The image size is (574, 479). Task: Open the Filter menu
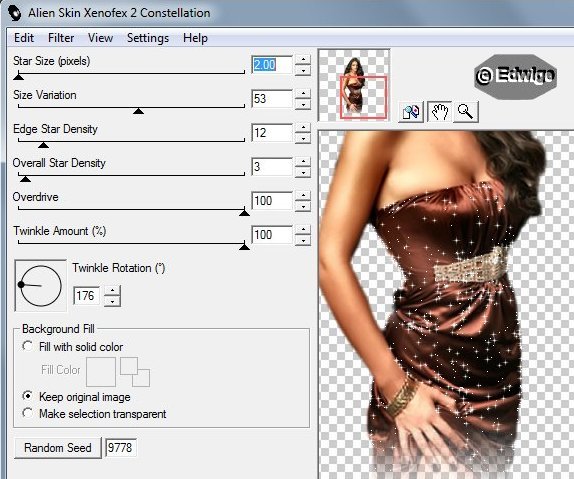pyautogui.click(x=61, y=38)
